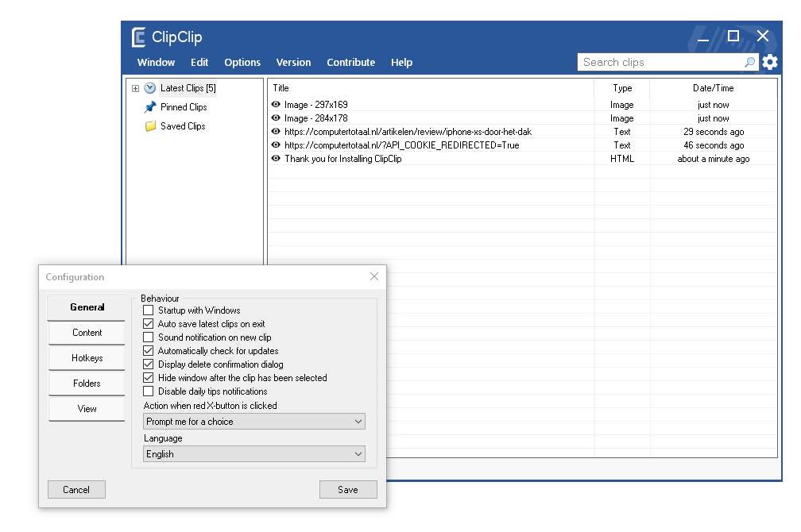Expand the Latest Clips tree node

point(135,88)
